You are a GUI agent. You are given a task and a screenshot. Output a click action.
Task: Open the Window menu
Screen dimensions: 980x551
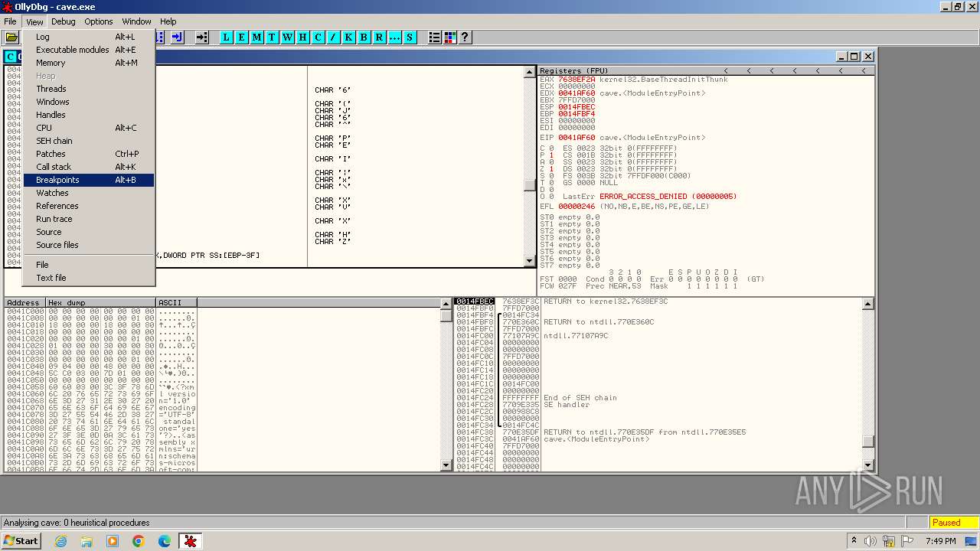[x=137, y=21]
